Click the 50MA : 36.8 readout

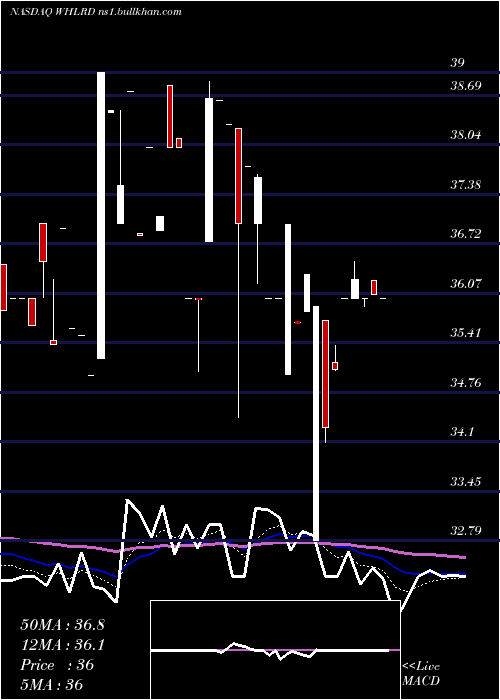62,625
